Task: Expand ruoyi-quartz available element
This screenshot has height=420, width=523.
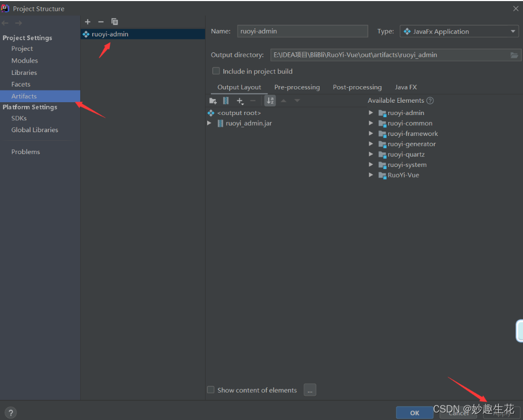Action: [x=370, y=154]
